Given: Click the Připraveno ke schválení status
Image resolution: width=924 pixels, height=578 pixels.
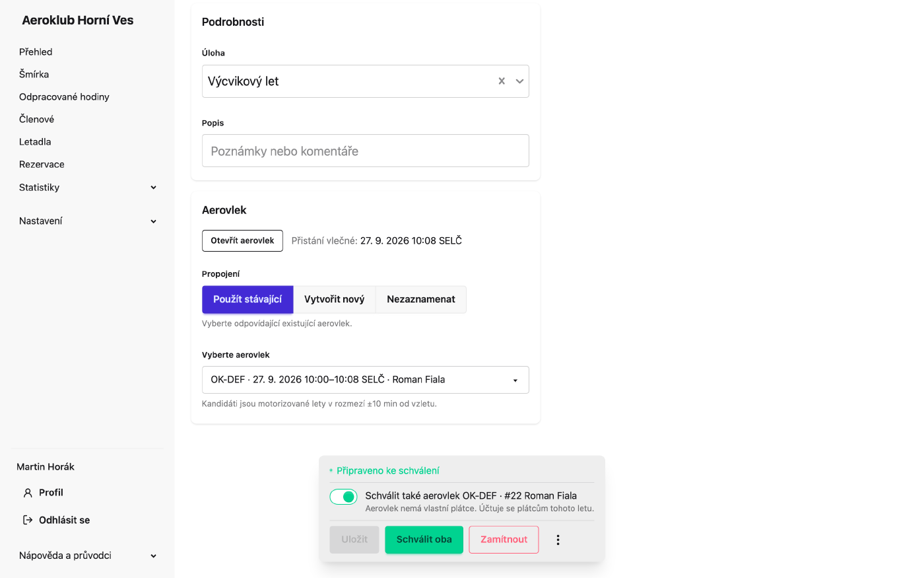Looking at the screenshot, I should tap(388, 470).
